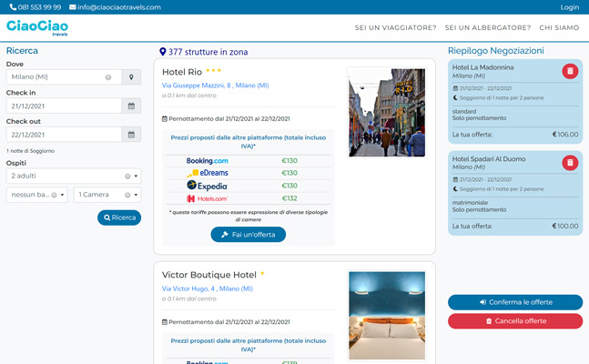589x364 pixels.
Task: Clear the 2 adulti selection
Action: pos(126,176)
